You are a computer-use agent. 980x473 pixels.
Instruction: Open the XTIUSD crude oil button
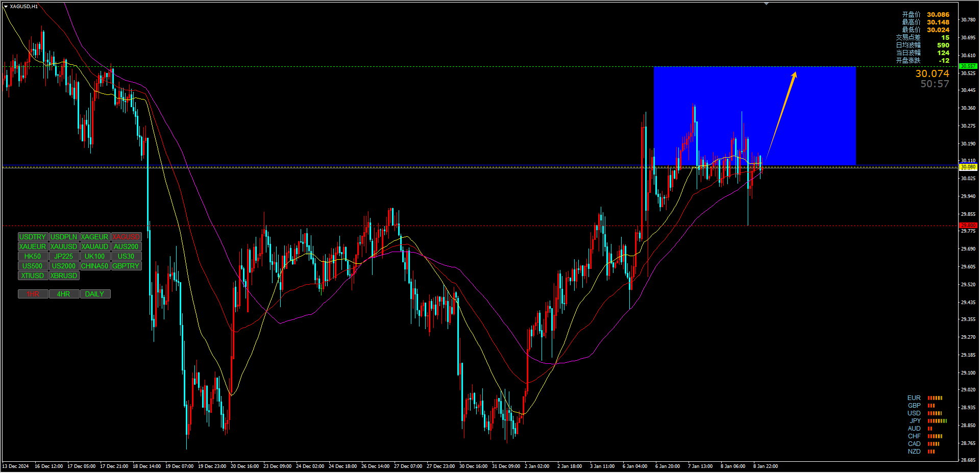[33, 276]
